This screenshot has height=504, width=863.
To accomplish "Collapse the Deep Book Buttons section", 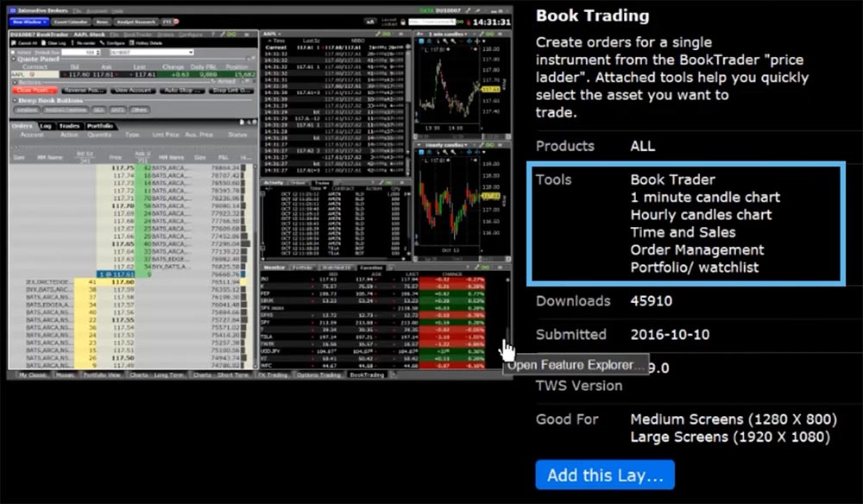I will click(14, 100).
